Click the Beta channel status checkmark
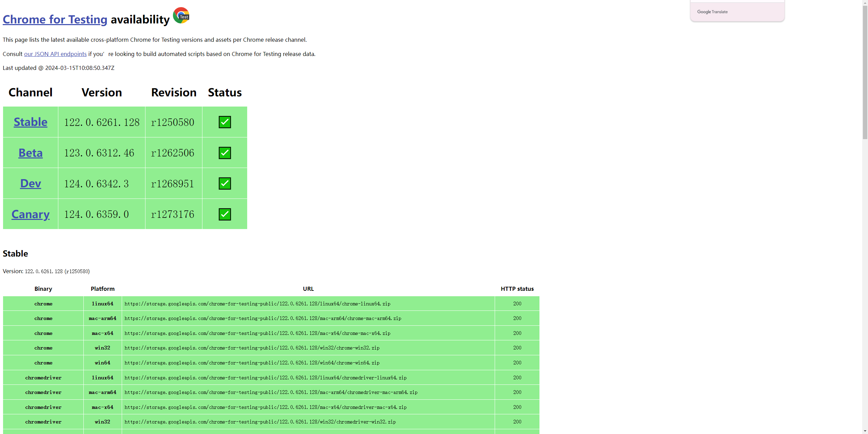Screen dimensions: 868x434 click(224, 153)
